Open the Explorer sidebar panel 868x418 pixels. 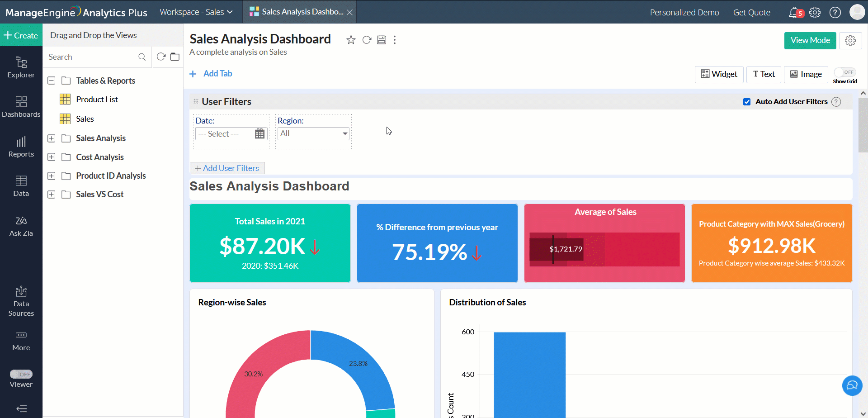[21, 67]
